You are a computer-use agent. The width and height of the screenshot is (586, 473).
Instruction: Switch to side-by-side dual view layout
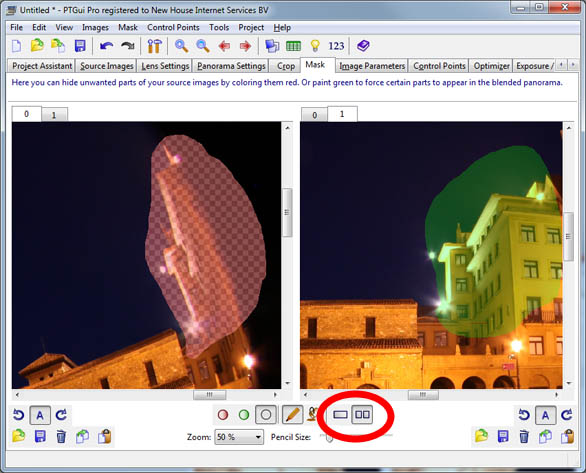[362, 415]
